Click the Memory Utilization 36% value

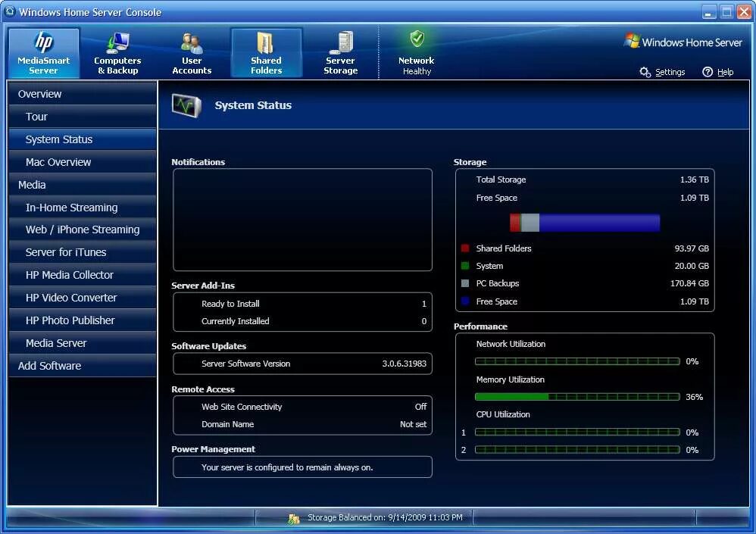point(695,397)
